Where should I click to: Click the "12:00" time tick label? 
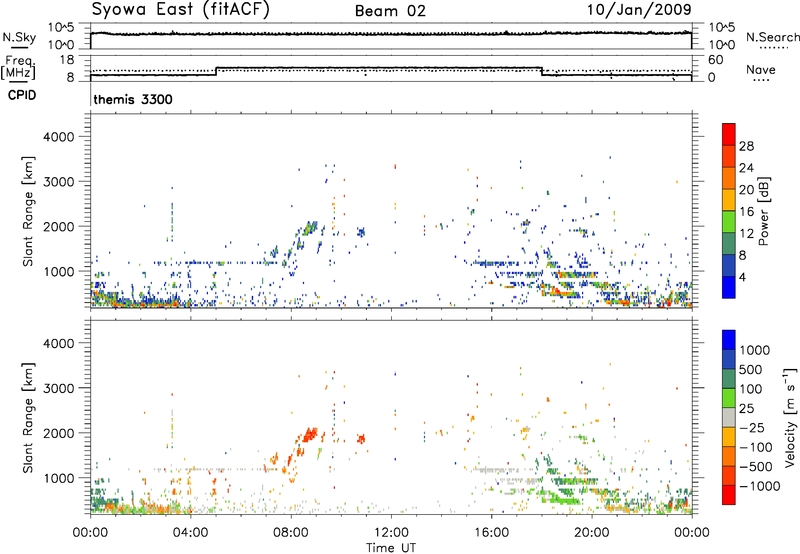(391, 533)
